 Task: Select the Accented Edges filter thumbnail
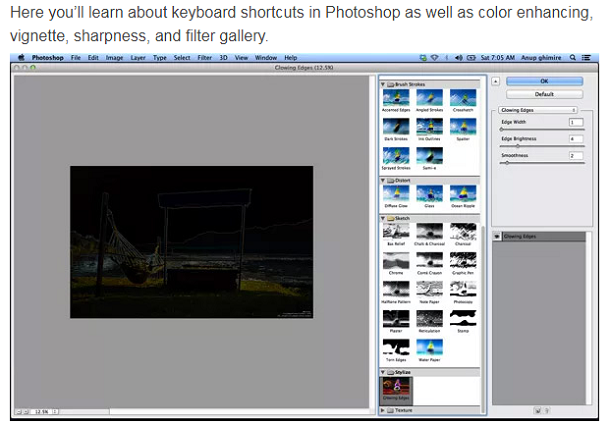coord(398,101)
